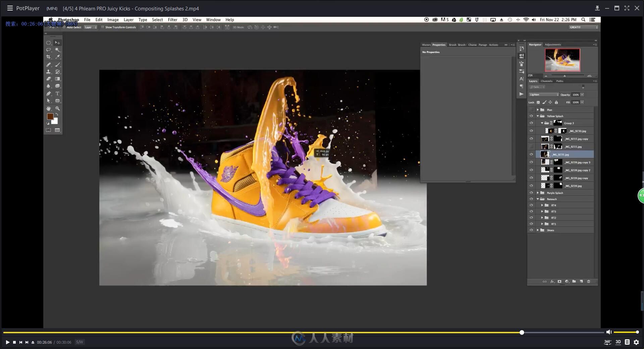
Task: Select the Elliptical Marquee tool
Action: (49, 43)
